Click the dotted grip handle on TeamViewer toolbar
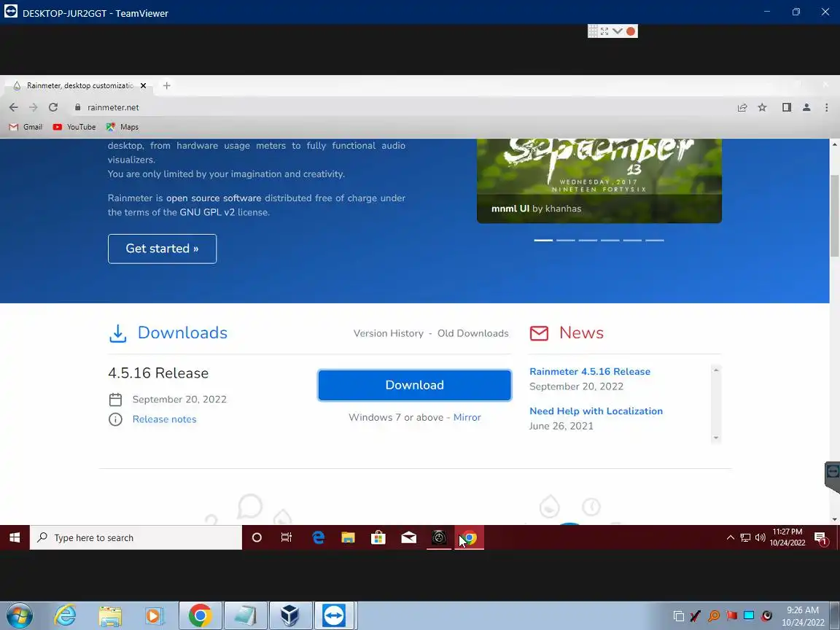Viewport: 840px width, 630px height. point(593,31)
